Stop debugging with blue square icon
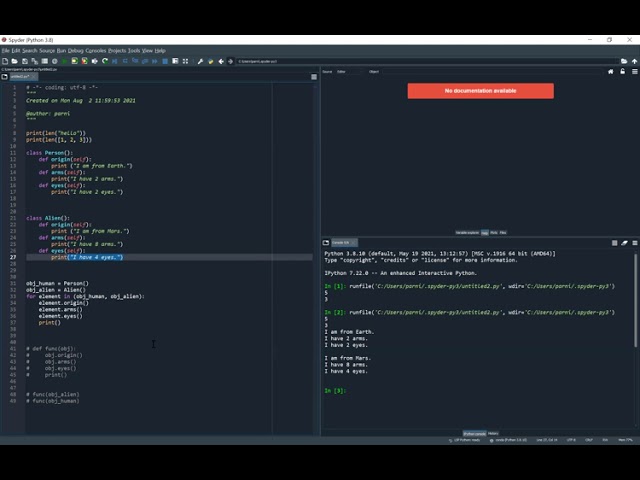This screenshot has height=480, width=640. click(165, 61)
